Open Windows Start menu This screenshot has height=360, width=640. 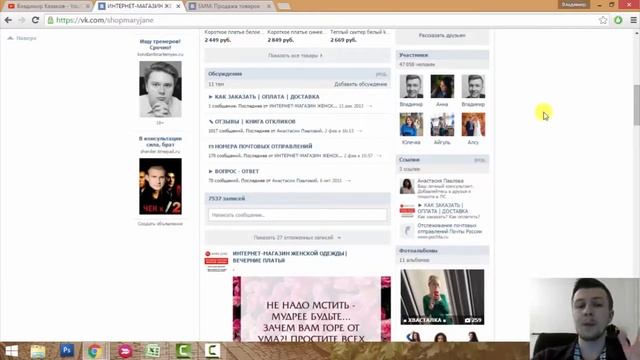pos(11,351)
